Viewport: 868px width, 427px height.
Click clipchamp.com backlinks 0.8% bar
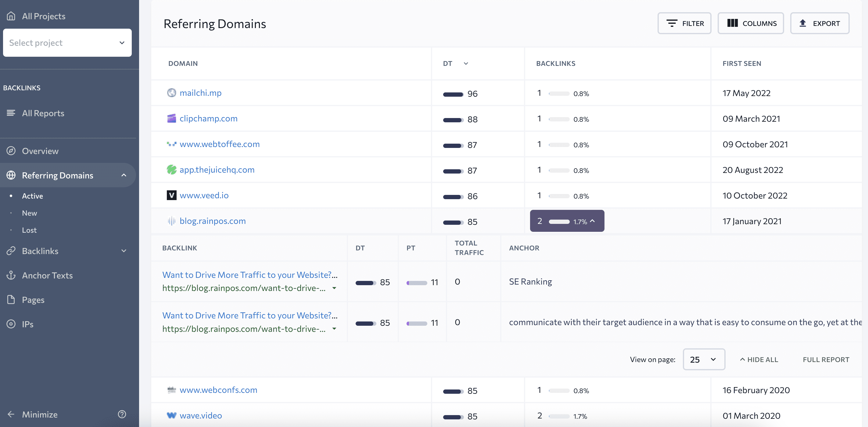(x=559, y=119)
